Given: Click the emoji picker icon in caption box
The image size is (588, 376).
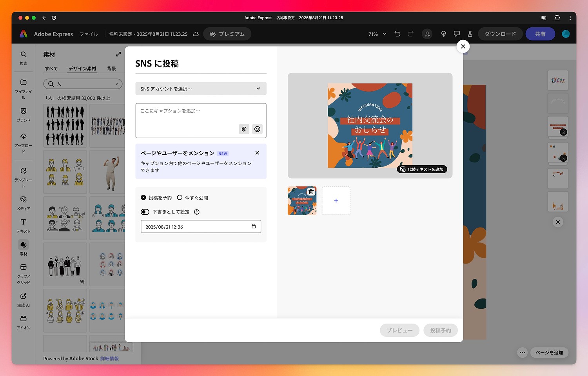Looking at the screenshot, I should (x=257, y=129).
